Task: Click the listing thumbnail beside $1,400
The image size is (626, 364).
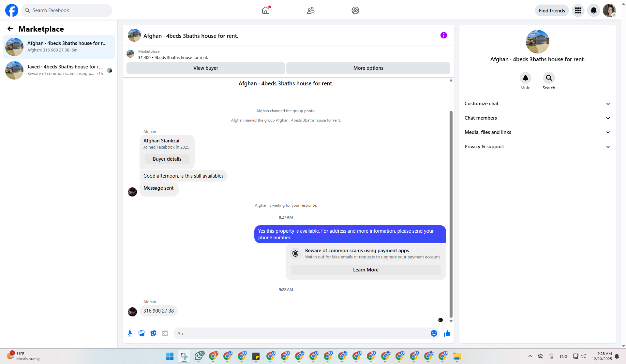Action: pyautogui.click(x=130, y=54)
